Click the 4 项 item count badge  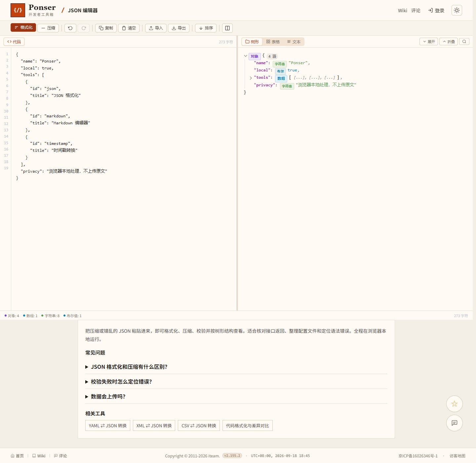(272, 56)
